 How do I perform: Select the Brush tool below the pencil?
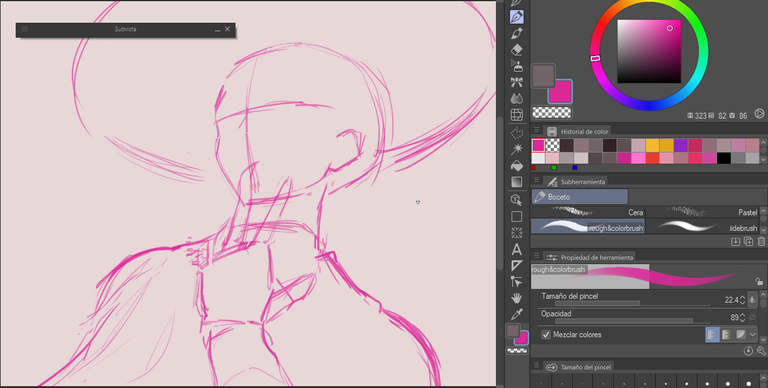(x=516, y=33)
